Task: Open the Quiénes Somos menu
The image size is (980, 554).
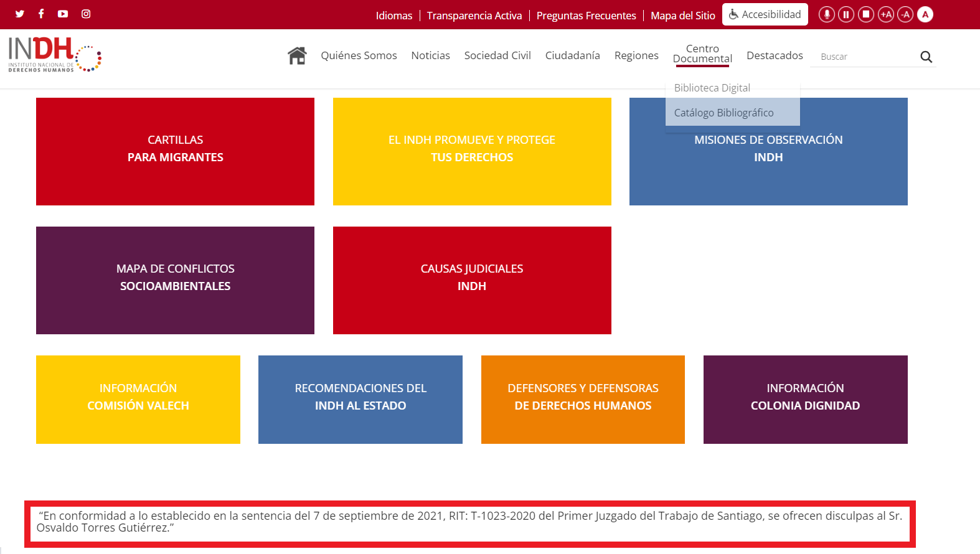Action: 359,55
